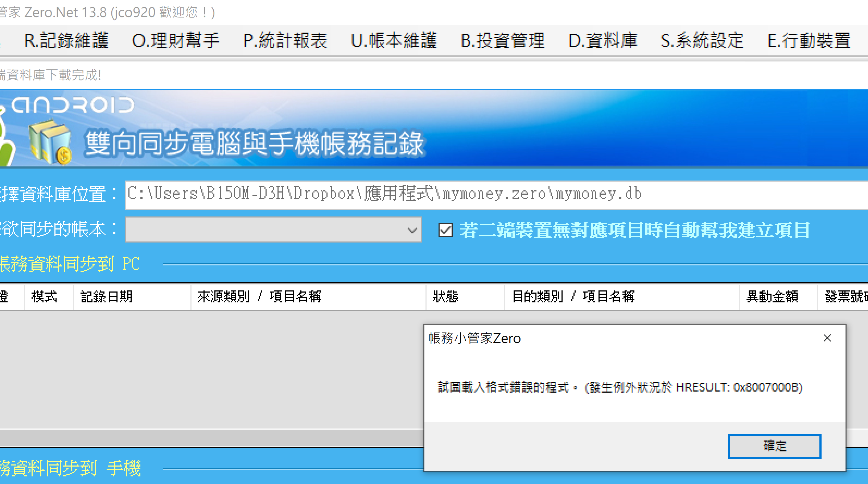Sort by 記錄日期 column header
The height and width of the screenshot is (484, 868).
click(x=132, y=297)
